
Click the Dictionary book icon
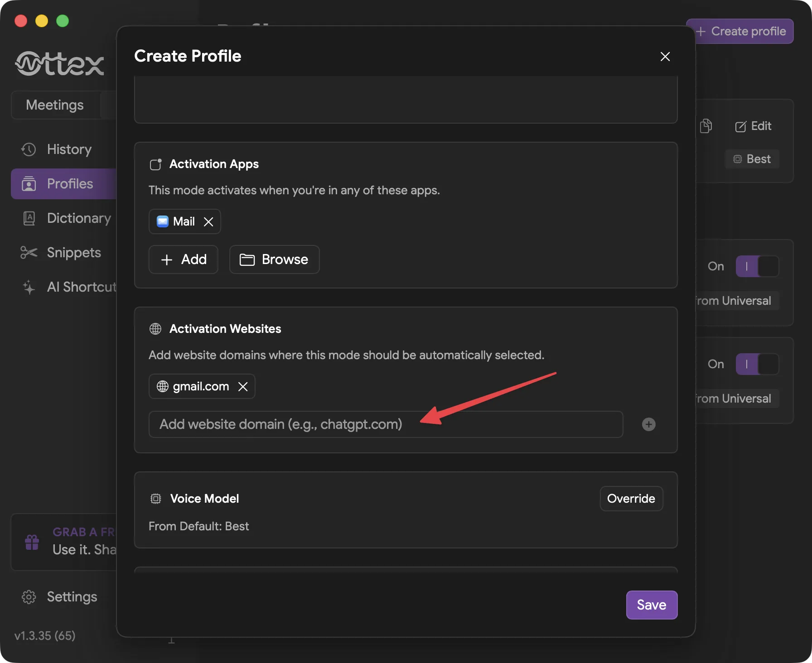(29, 218)
